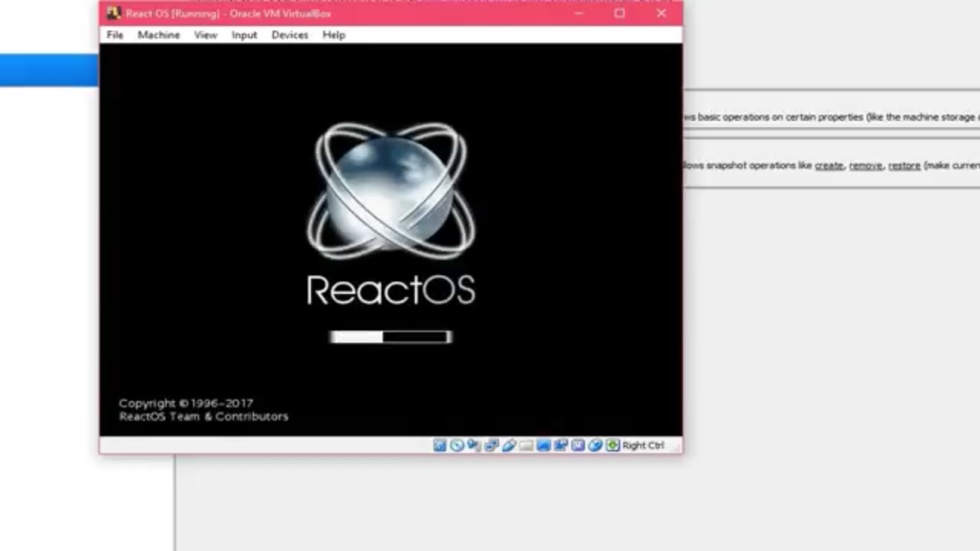This screenshot has width=980, height=551.
Task: Click the 'remove' link in the Manager window
Action: pos(866,165)
